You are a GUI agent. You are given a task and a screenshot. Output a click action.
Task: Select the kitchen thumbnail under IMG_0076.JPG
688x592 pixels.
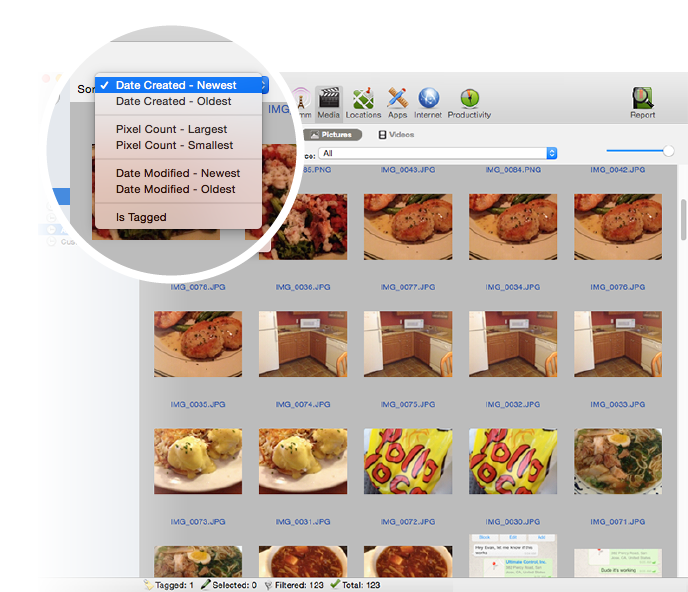click(x=618, y=344)
